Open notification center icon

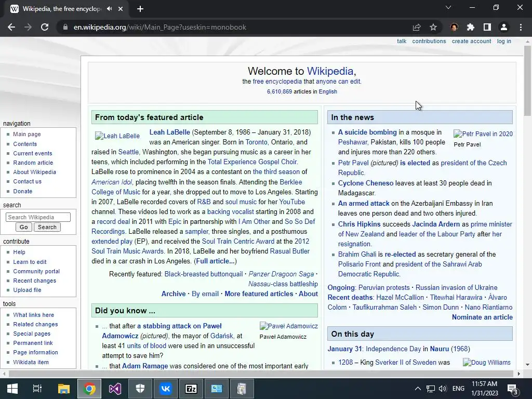point(512,389)
